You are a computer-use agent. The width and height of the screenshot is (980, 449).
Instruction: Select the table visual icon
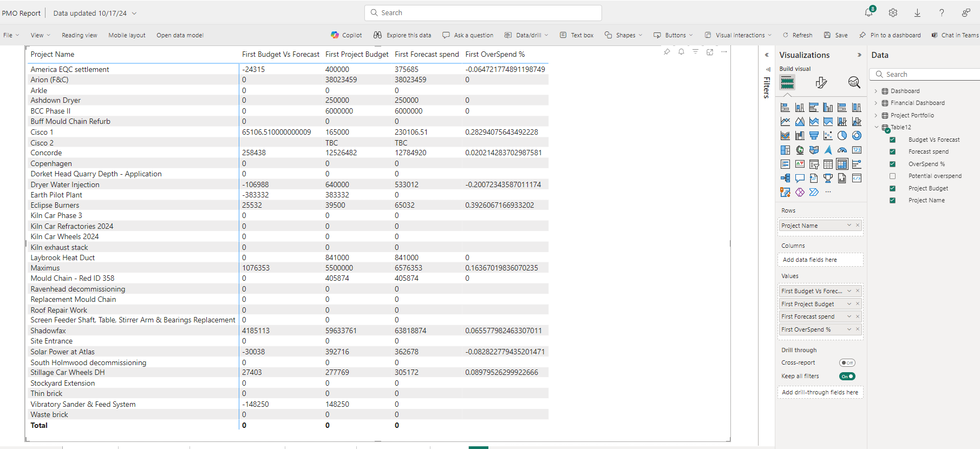(828, 164)
